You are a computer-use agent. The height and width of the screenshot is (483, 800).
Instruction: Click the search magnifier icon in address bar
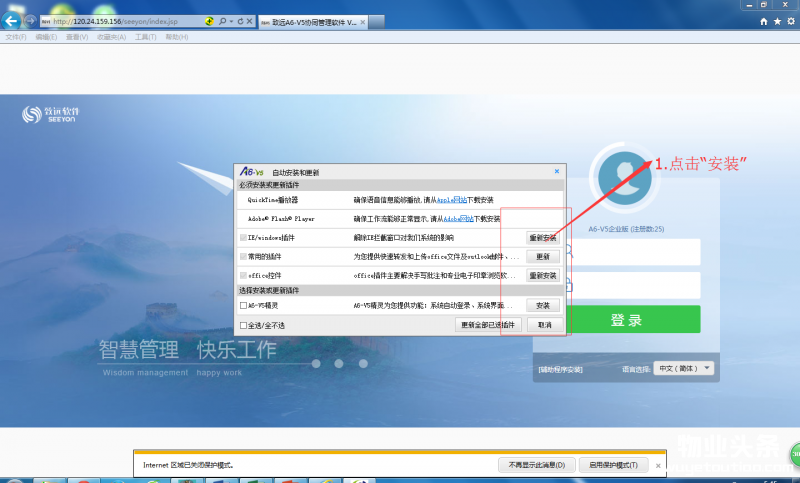click(222, 21)
